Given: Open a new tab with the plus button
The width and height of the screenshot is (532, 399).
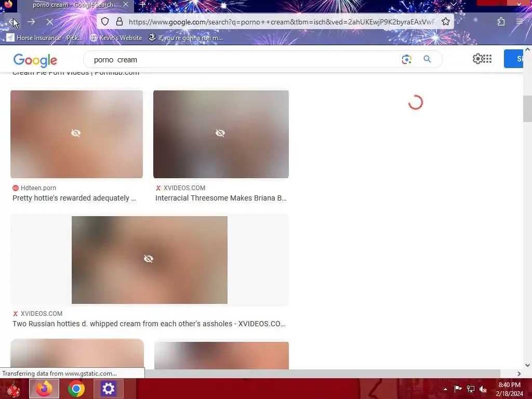Looking at the screenshot, I should click(x=142, y=5).
